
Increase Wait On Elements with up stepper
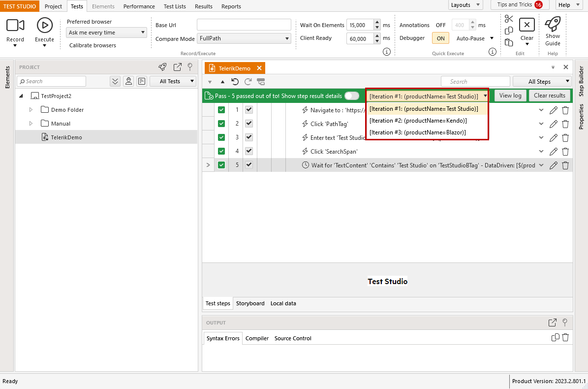tap(377, 22)
